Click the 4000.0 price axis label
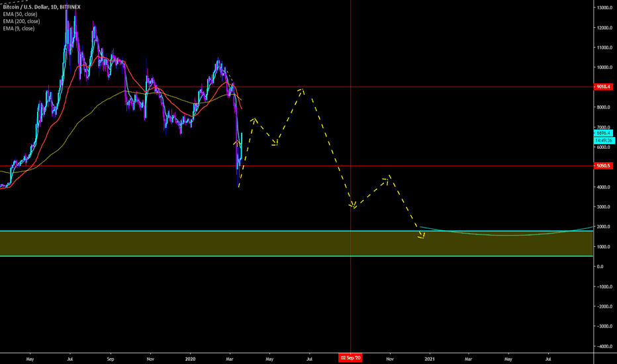The image size is (617, 364). [604, 187]
